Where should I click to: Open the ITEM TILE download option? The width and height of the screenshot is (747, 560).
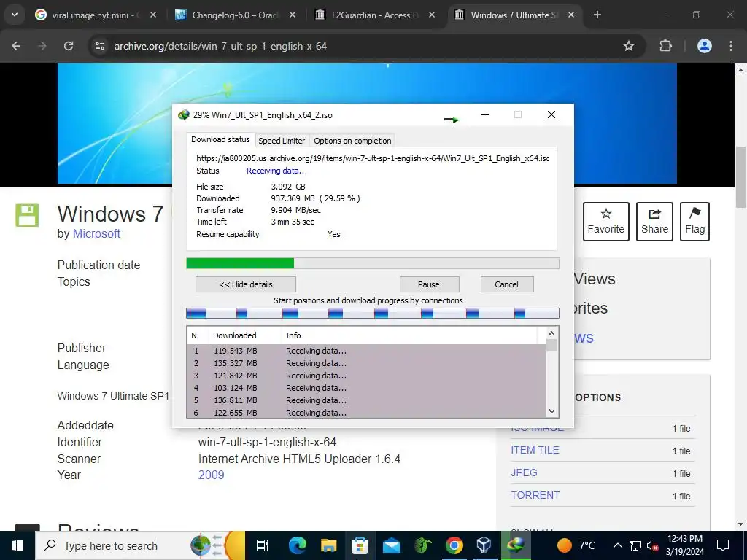[535, 450]
